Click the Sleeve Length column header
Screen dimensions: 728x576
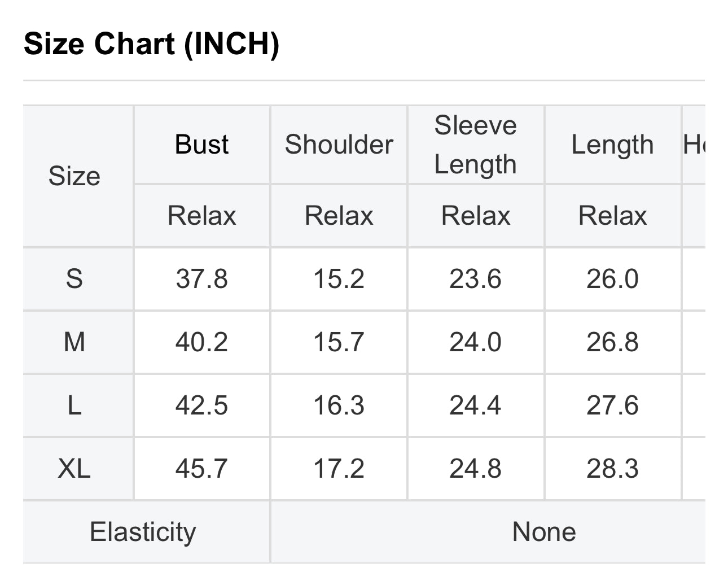pyautogui.click(x=475, y=145)
